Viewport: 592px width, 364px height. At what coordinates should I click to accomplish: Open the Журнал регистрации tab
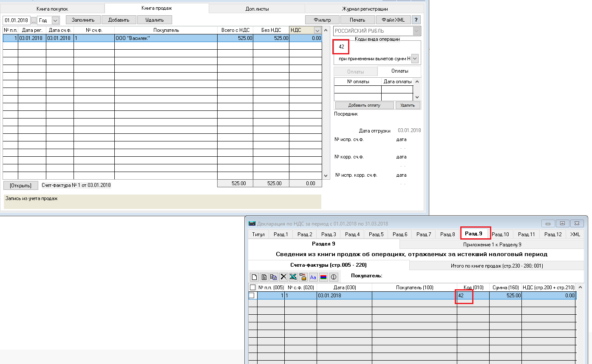[365, 8]
